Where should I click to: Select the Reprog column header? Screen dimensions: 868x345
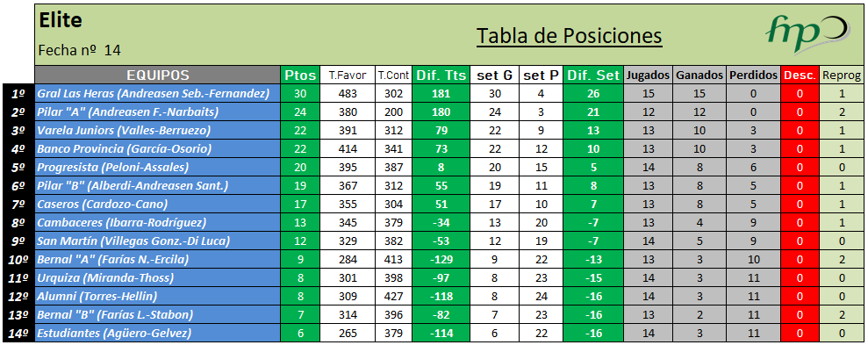(x=842, y=75)
